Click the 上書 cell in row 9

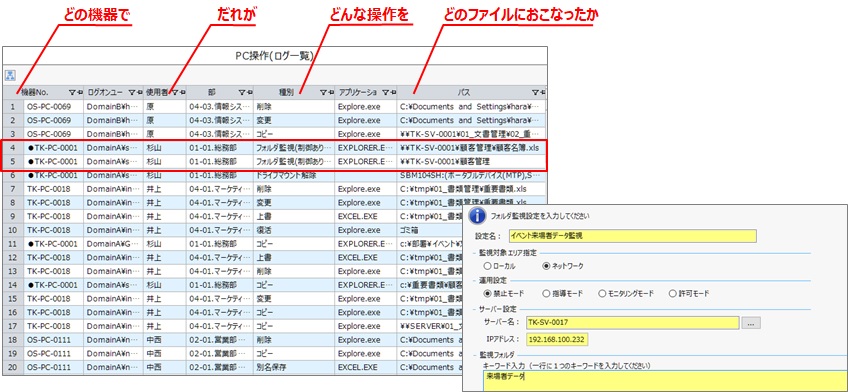294,216
